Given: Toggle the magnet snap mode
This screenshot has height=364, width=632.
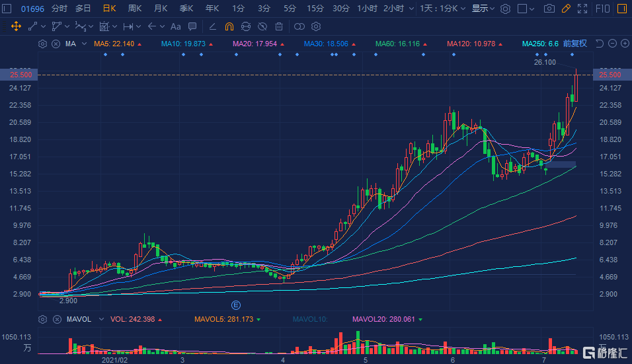Looking at the screenshot, I should click(x=229, y=26).
